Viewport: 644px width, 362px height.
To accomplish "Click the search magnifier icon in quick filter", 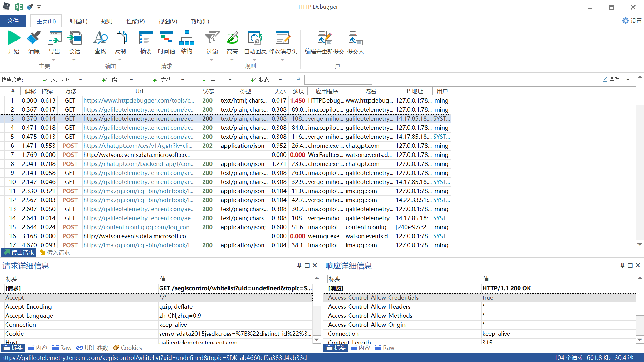I will [x=298, y=79].
